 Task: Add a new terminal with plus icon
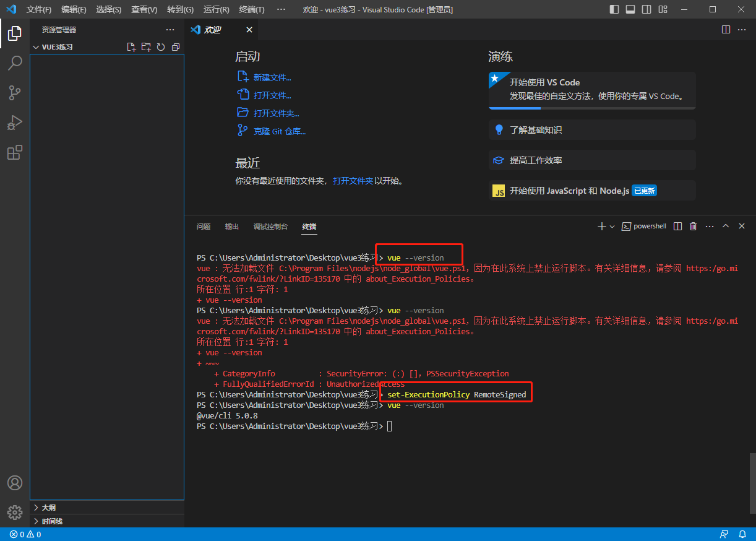601,227
